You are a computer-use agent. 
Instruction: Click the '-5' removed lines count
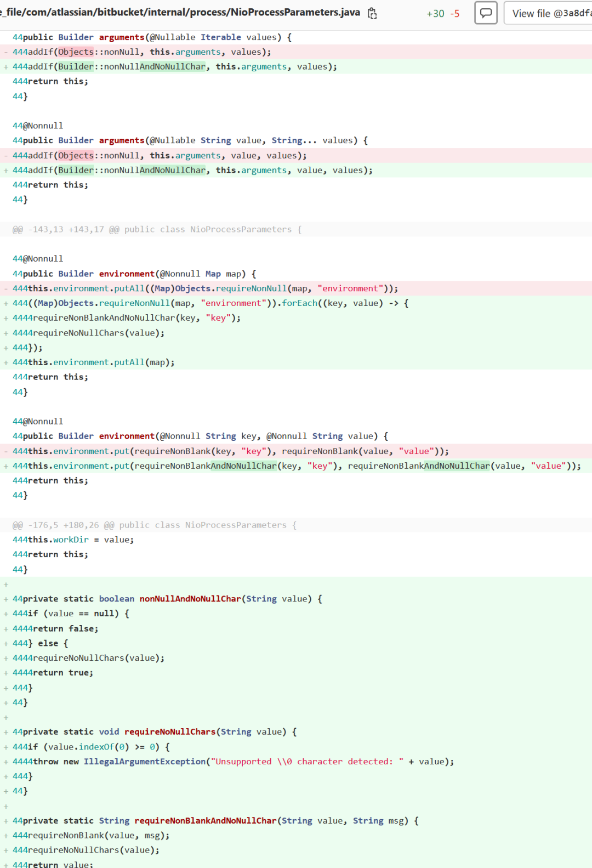pos(455,14)
